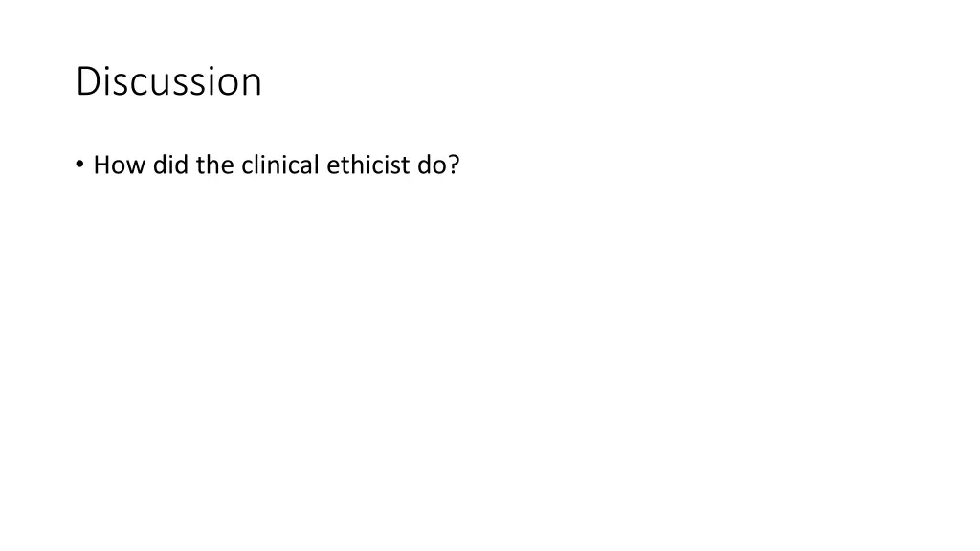Click the question mark ending the bullet
This screenshot has width=980, height=551.
pos(454,165)
